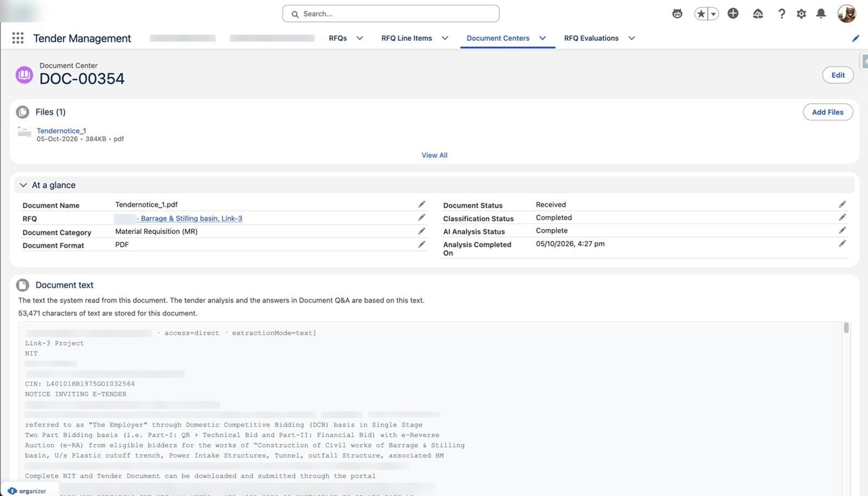
Task: Edit the Document Status pencil
Action: [842, 204]
